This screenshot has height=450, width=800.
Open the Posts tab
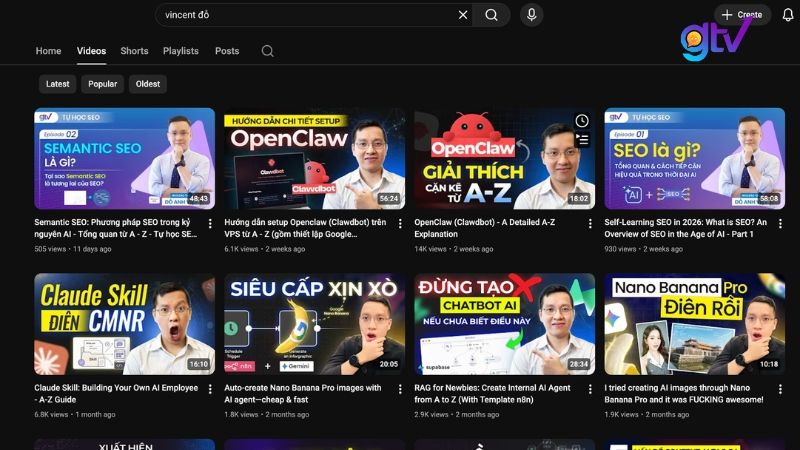[x=227, y=51]
